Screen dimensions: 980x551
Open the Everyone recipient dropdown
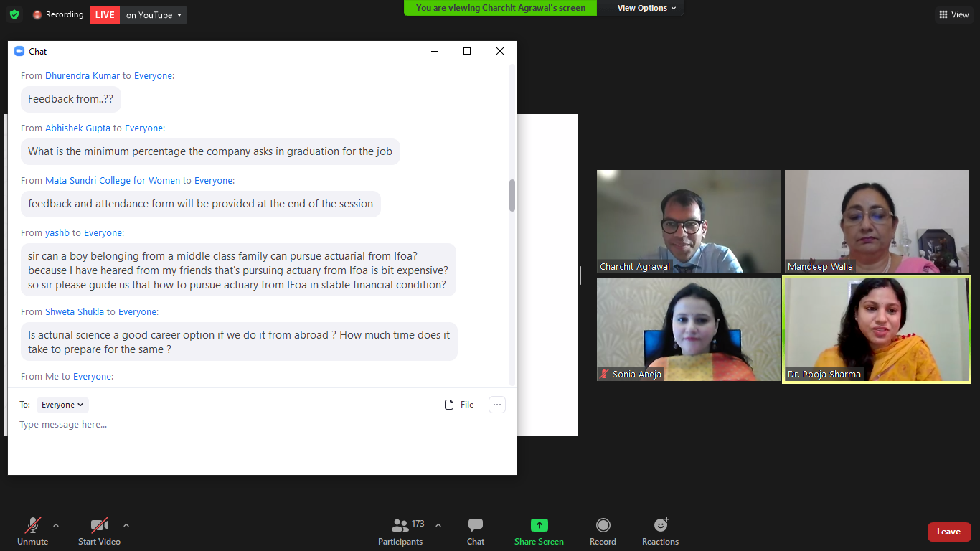(x=62, y=405)
